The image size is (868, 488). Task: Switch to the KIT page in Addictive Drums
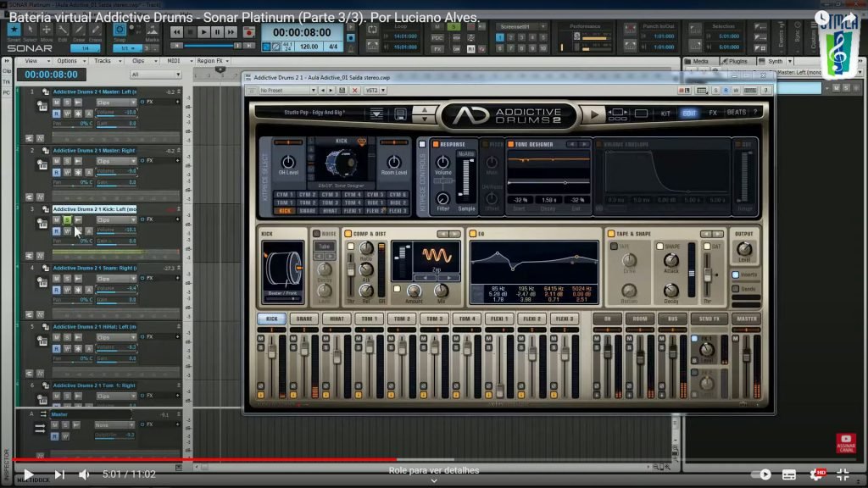pyautogui.click(x=665, y=113)
